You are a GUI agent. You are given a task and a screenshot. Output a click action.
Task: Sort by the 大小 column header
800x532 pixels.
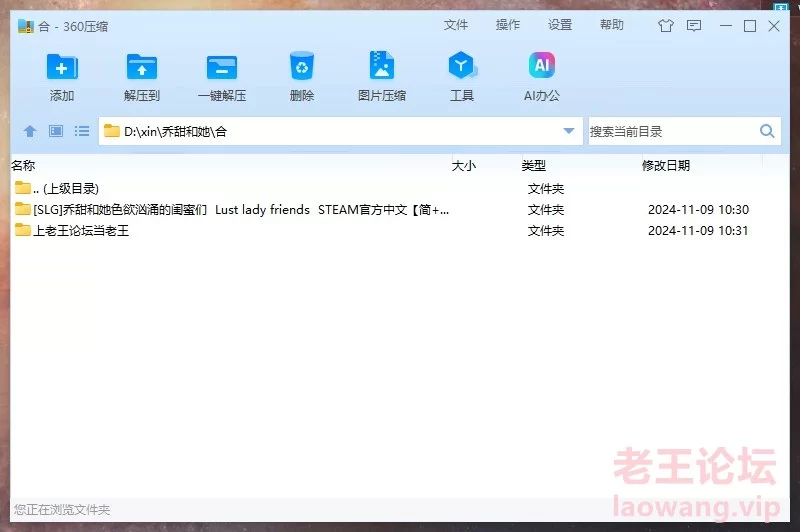[x=464, y=165]
